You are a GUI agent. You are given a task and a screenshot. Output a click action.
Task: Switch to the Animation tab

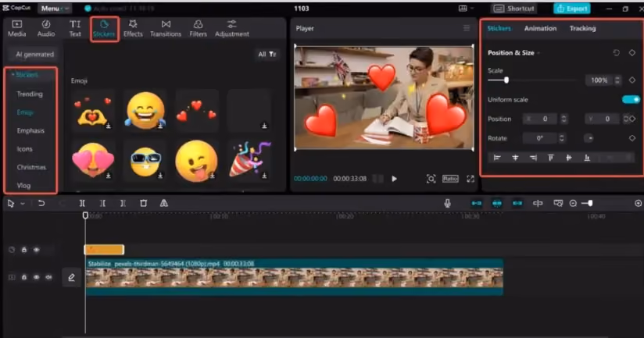click(540, 28)
